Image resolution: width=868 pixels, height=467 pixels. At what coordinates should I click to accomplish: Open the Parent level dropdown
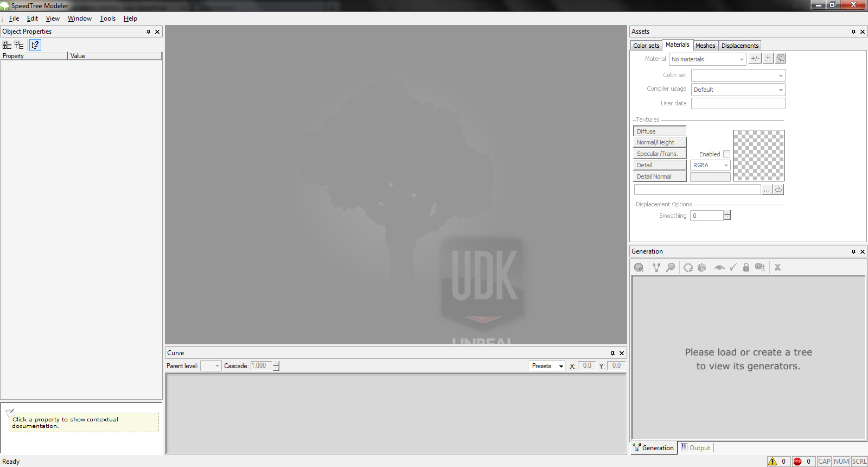click(x=210, y=366)
